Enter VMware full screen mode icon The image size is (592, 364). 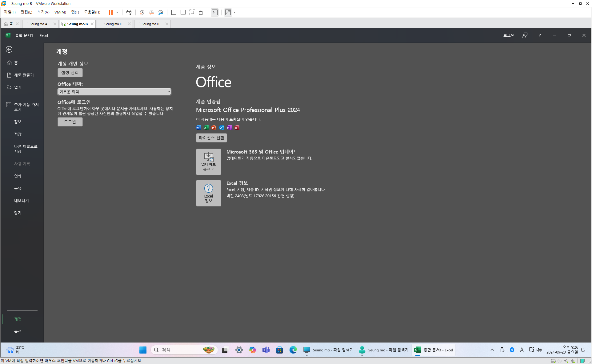(x=192, y=12)
